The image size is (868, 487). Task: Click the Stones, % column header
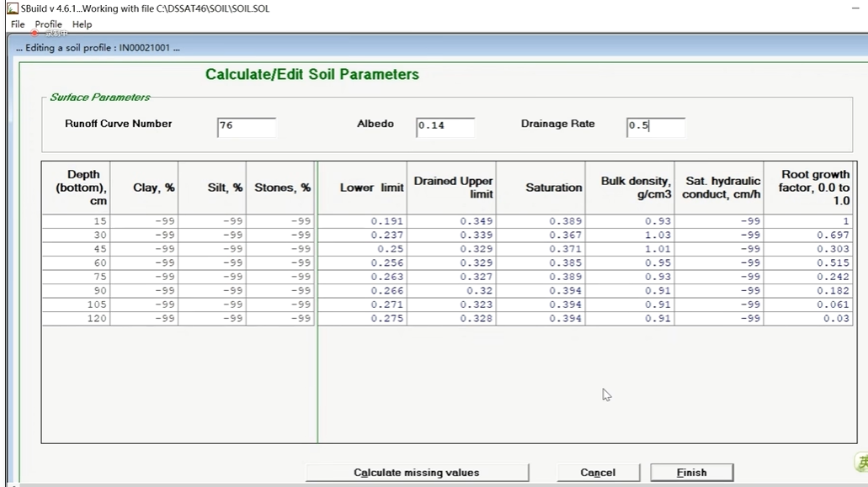click(280, 188)
